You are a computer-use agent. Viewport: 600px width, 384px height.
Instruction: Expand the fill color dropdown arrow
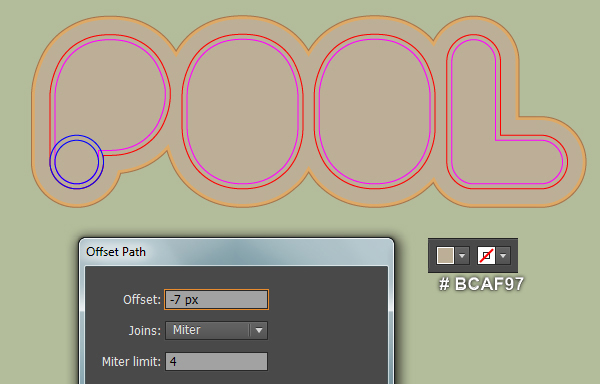[462, 255]
